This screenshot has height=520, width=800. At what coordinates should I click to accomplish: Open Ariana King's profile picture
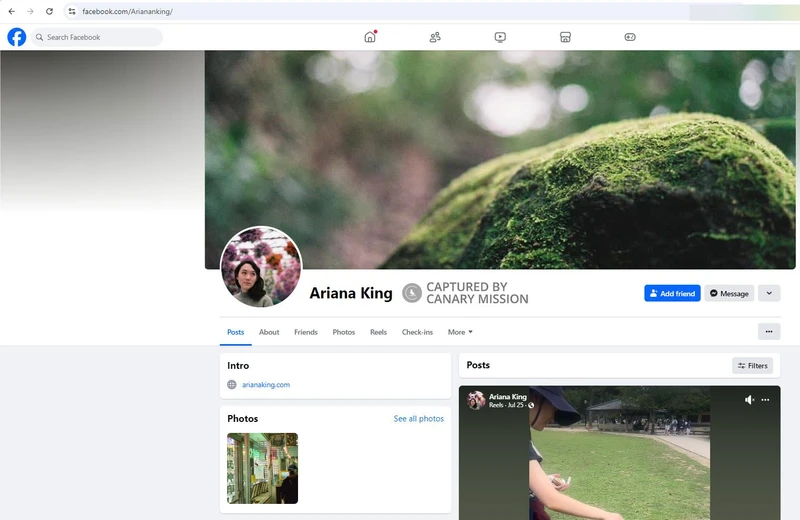tap(261, 267)
